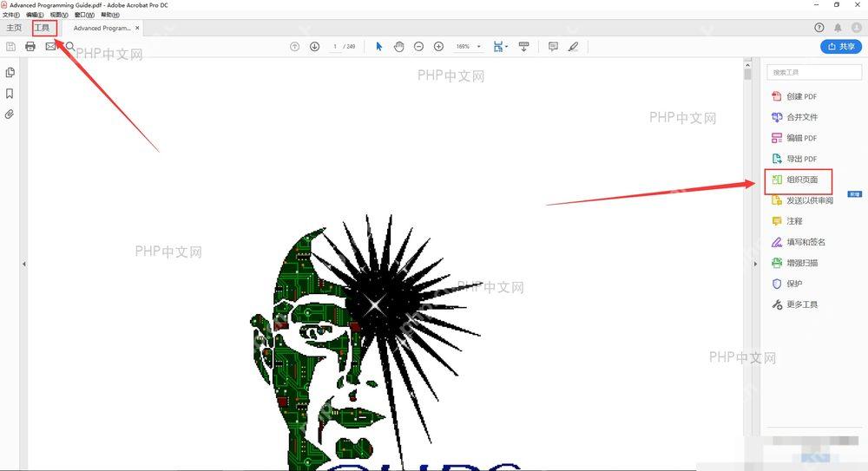
Task: Open 组织页面 tool
Action: tap(794, 180)
